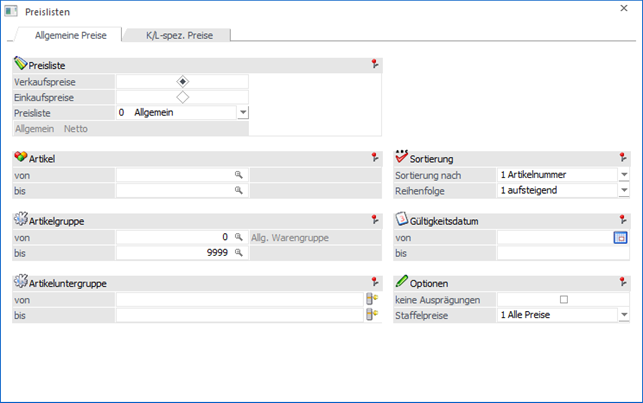Click the pin icon in Preisliste header
The height and width of the screenshot is (403, 643).
click(375, 64)
